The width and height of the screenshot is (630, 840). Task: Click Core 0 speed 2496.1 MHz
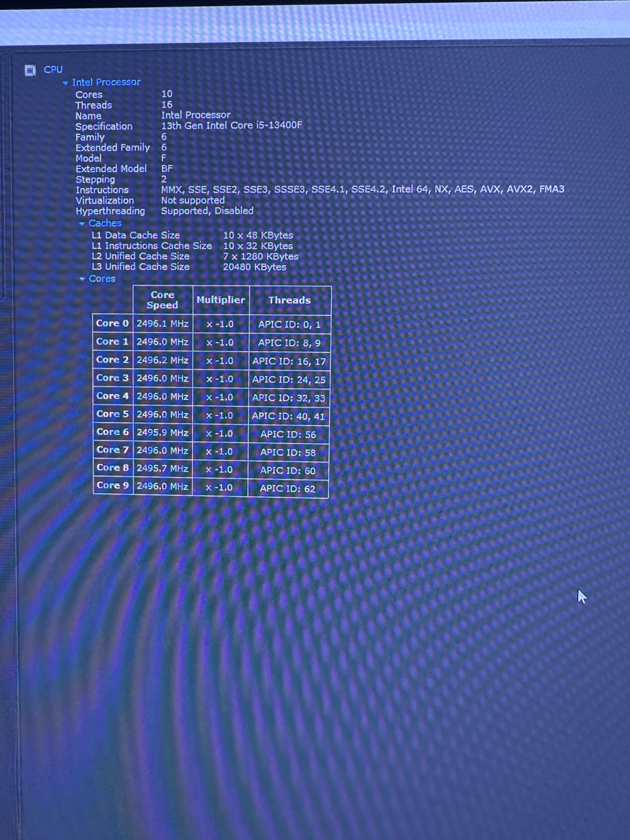pos(163,324)
